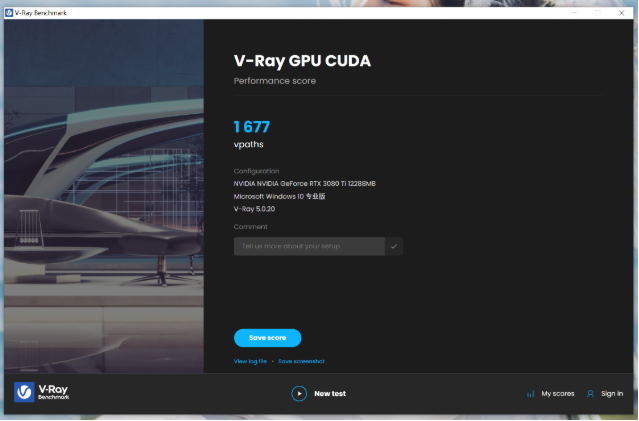Screen dimensions: 639x421
Task: Click the V-Ray app icon in title bar
Action: 9,12
